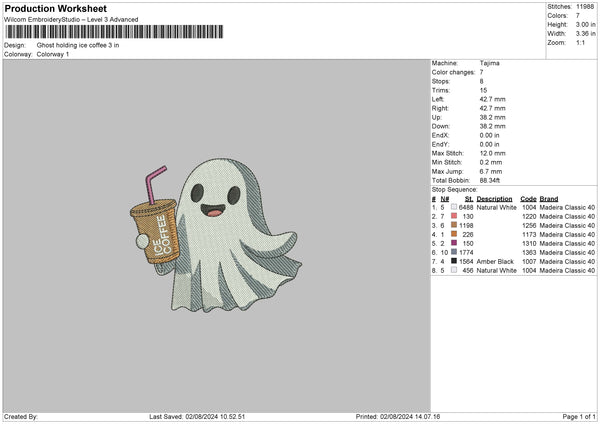The height and width of the screenshot is (424, 600).
Task: Click the height value '3.00 in'
Action: (585, 24)
